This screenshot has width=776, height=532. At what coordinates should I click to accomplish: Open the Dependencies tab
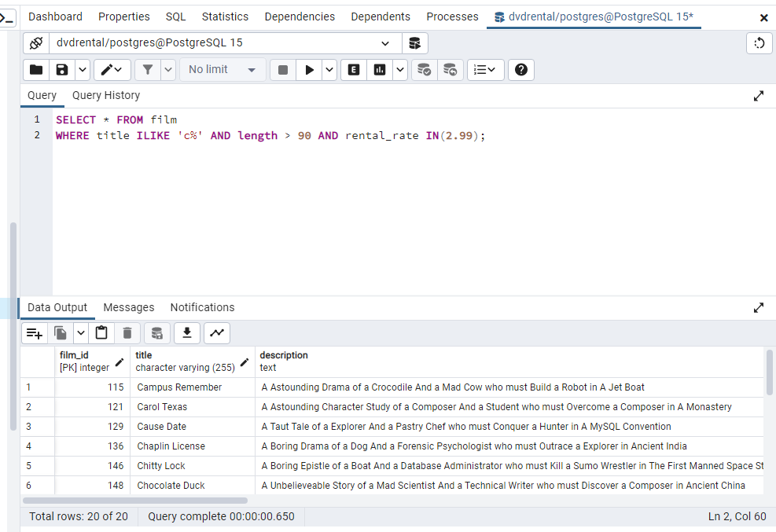pos(300,17)
